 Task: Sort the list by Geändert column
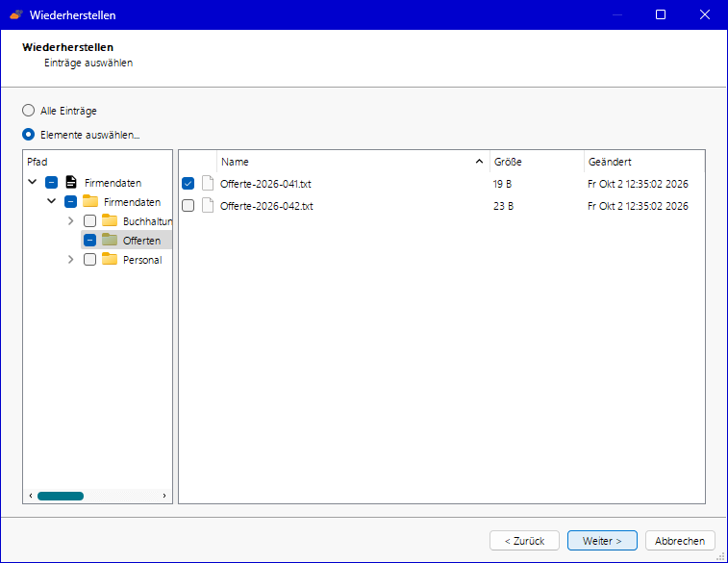point(644,162)
